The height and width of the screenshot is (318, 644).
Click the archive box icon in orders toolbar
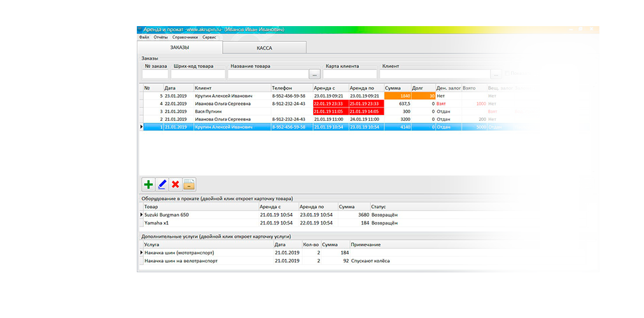[x=189, y=184]
